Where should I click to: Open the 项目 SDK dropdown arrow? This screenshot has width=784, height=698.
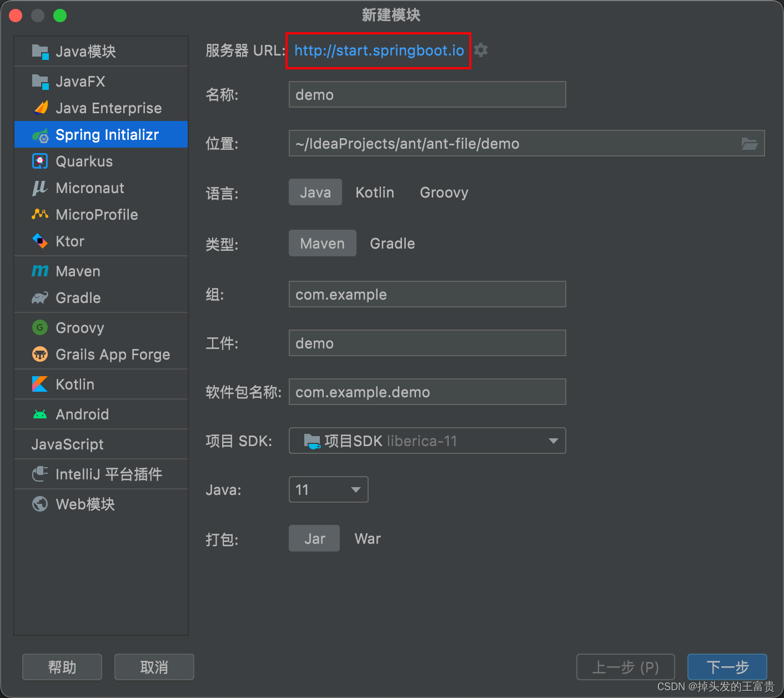[553, 441]
